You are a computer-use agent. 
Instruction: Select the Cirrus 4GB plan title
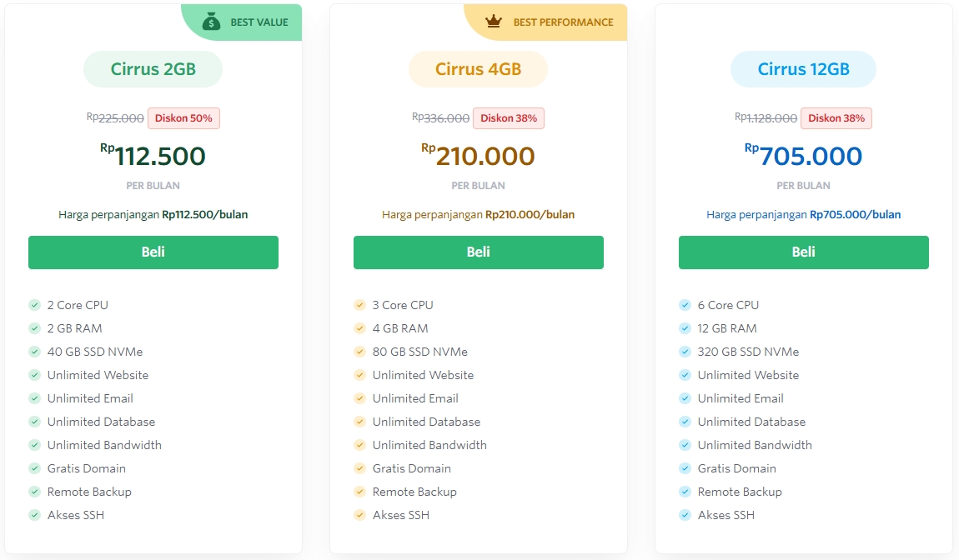478,69
